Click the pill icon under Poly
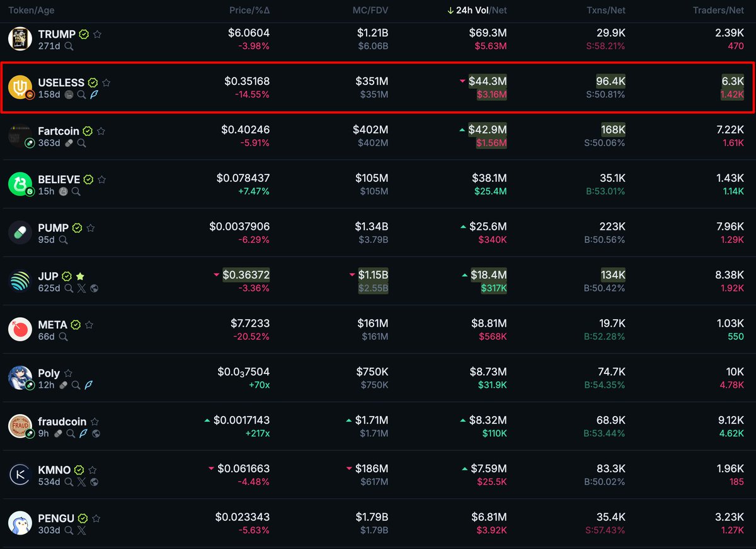Screen dimensions: 756x549 63,385
